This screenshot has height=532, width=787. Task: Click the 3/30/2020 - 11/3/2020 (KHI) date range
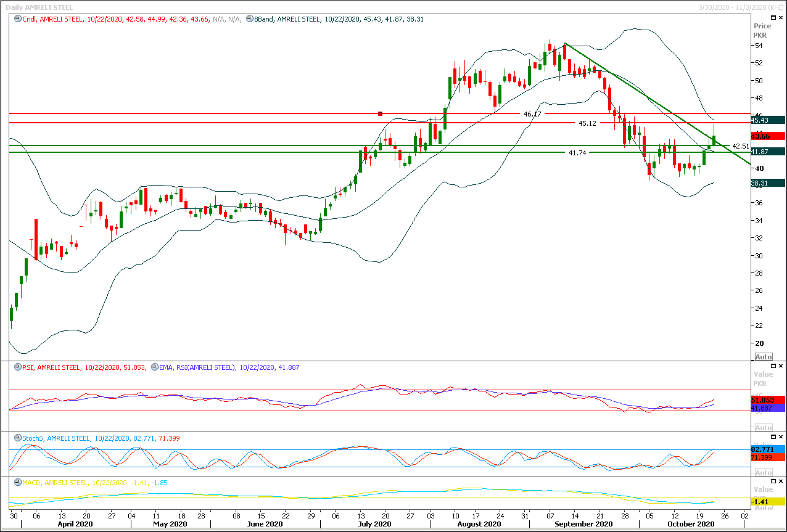click(740, 7)
